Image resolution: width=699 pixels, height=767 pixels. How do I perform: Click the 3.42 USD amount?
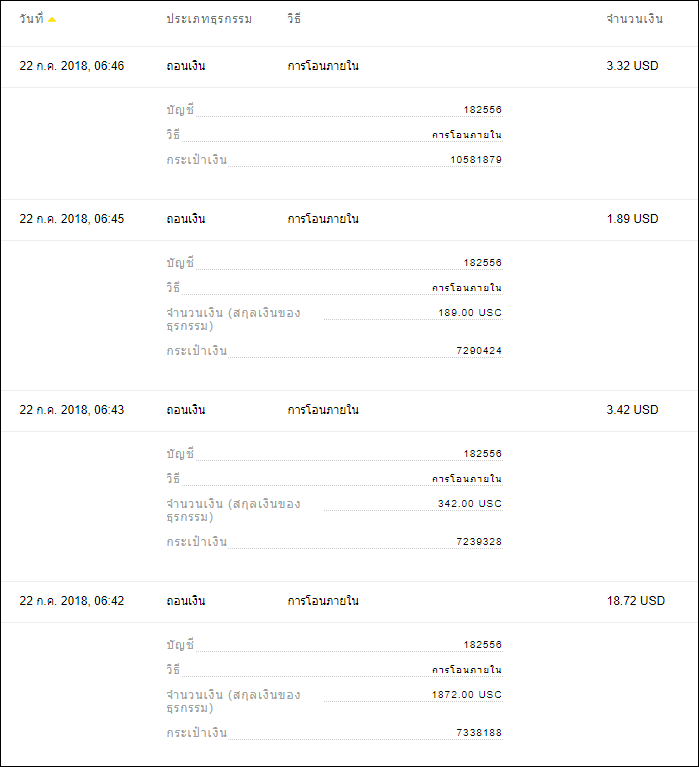click(632, 410)
